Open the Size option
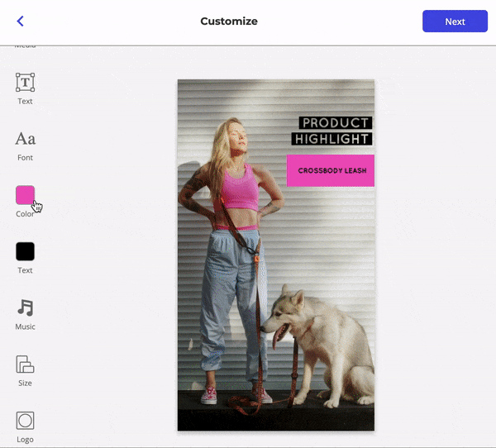 coord(25,365)
